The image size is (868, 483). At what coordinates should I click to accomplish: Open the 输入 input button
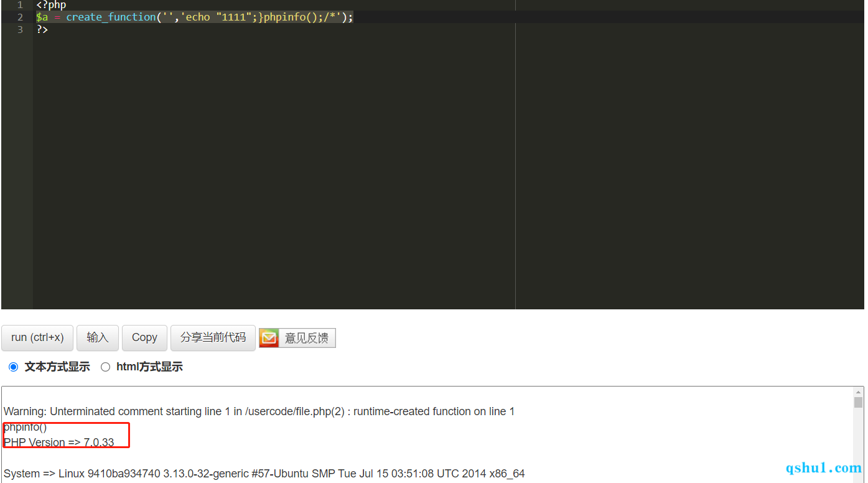(98, 337)
